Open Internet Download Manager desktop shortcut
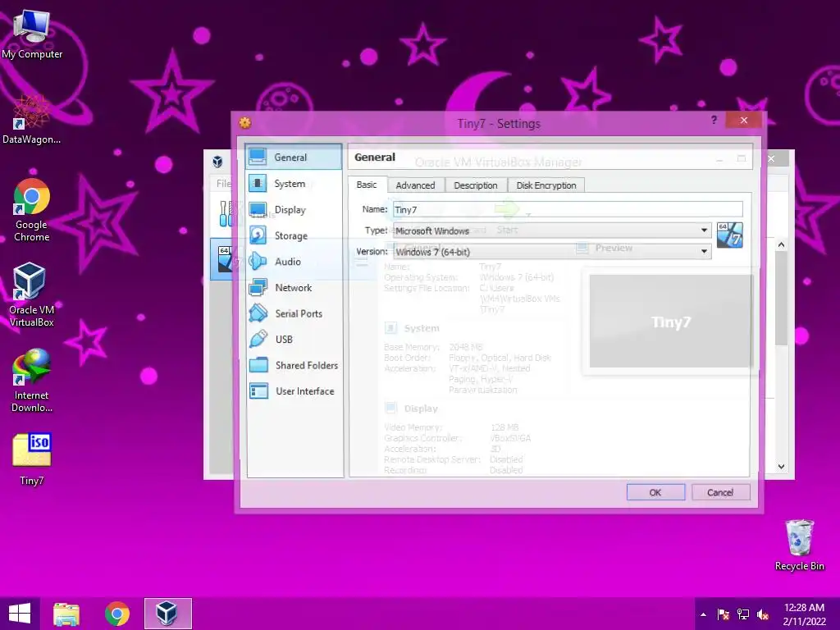 click(x=32, y=381)
